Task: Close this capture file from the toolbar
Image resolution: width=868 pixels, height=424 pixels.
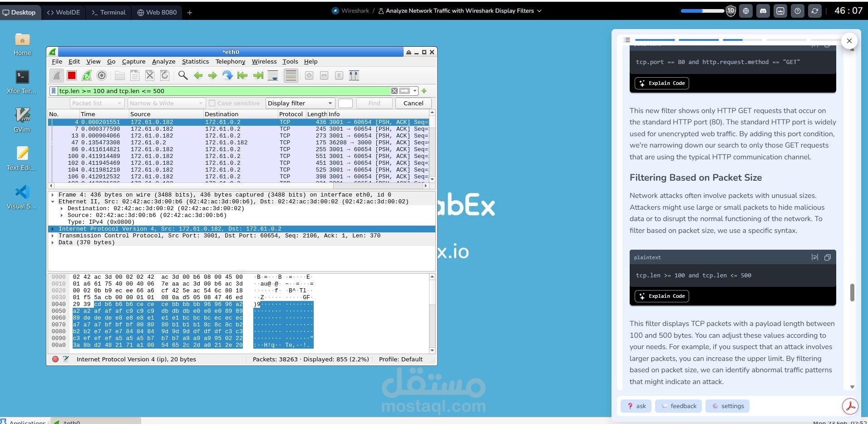Action: pos(150,75)
